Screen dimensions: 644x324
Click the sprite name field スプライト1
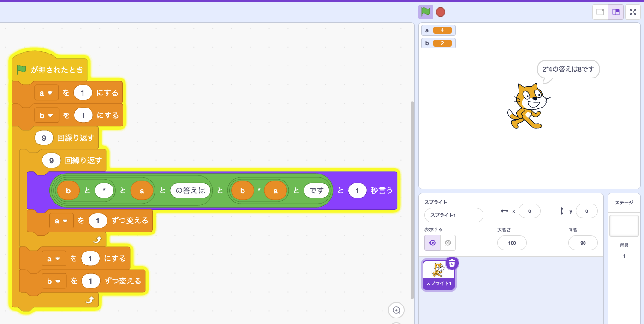point(453,215)
